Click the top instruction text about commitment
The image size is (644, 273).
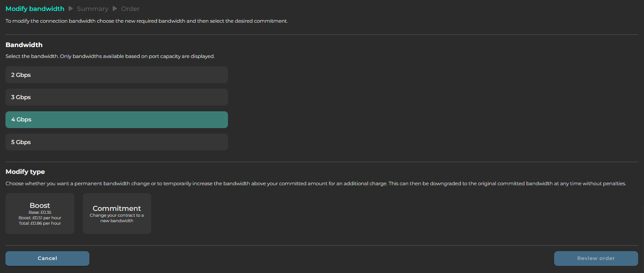pos(147,21)
